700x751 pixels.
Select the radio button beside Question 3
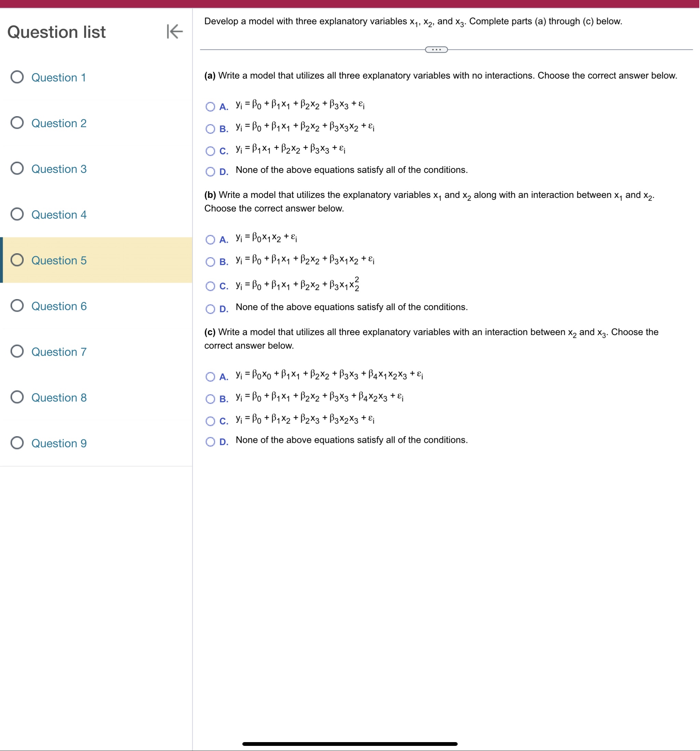[x=17, y=169]
